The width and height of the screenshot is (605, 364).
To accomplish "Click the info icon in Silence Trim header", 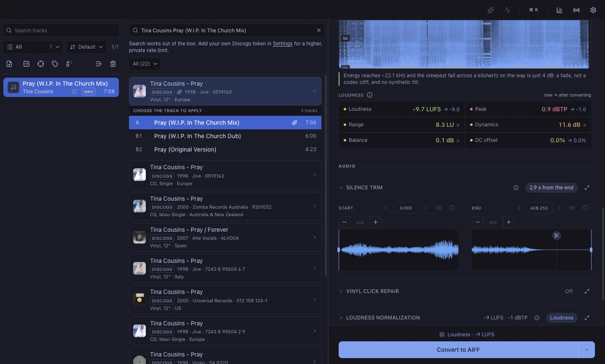I will (x=516, y=188).
